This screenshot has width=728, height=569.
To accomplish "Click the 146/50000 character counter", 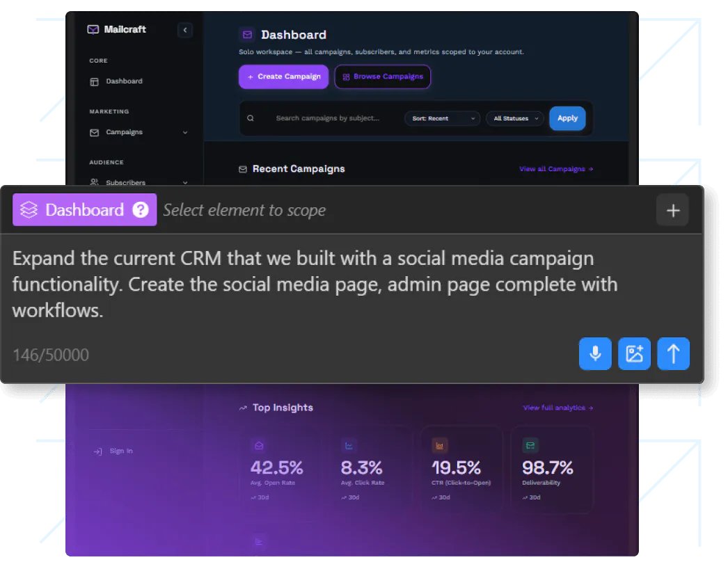I will (x=51, y=355).
